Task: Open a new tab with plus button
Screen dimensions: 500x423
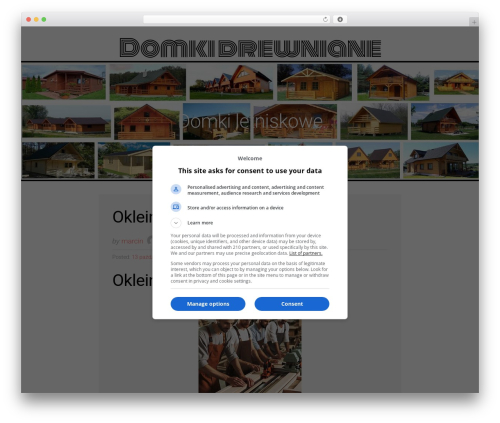Action: 474,22
